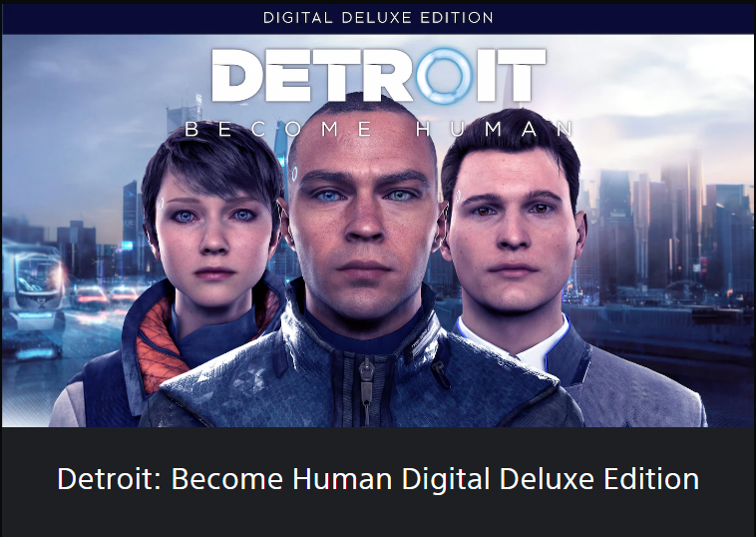Click the autonomous bus at left edge
Screen dimensions: 756x537
pyautogui.click(x=33, y=284)
